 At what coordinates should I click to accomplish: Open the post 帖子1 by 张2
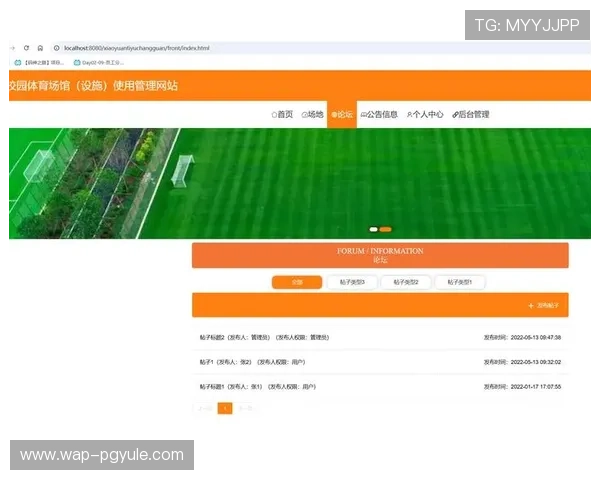tap(252, 362)
